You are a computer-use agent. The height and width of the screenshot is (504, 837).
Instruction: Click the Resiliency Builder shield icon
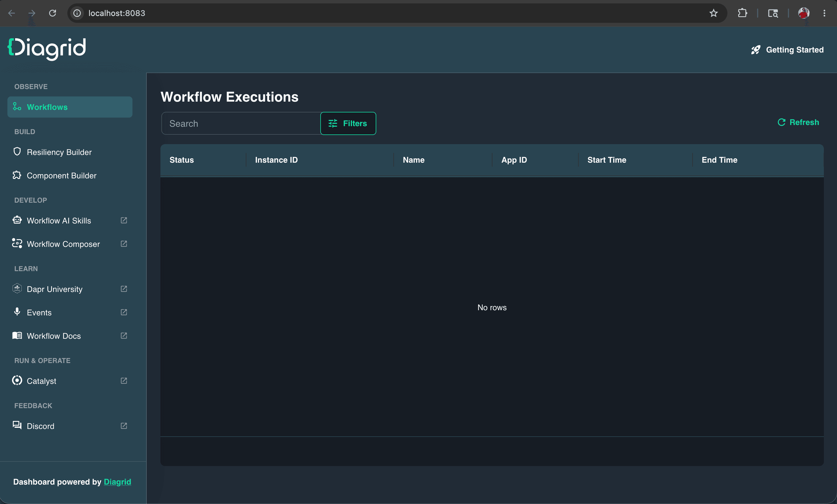[17, 152]
